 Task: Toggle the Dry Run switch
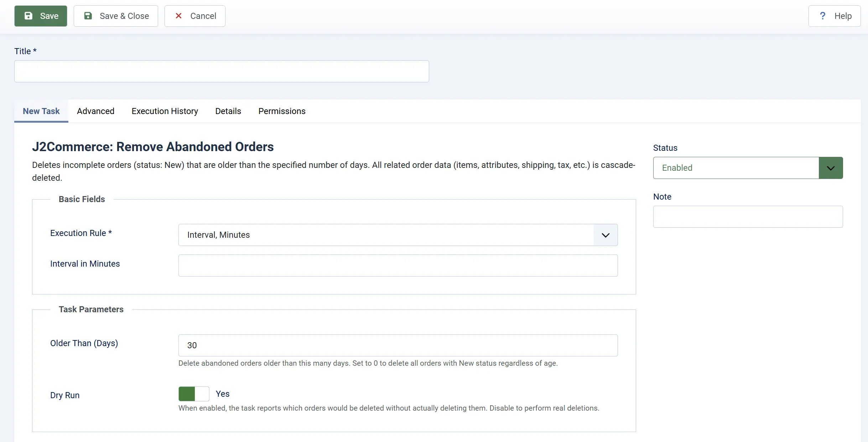(194, 394)
